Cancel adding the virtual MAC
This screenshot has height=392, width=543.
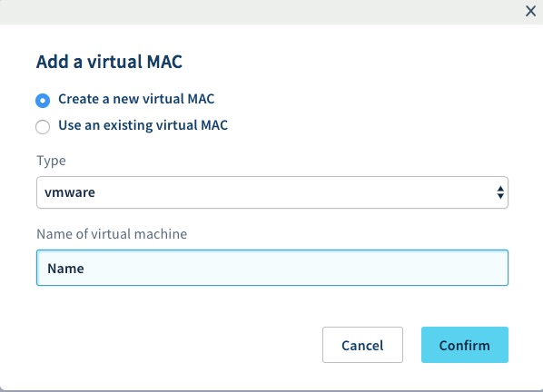[362, 345]
